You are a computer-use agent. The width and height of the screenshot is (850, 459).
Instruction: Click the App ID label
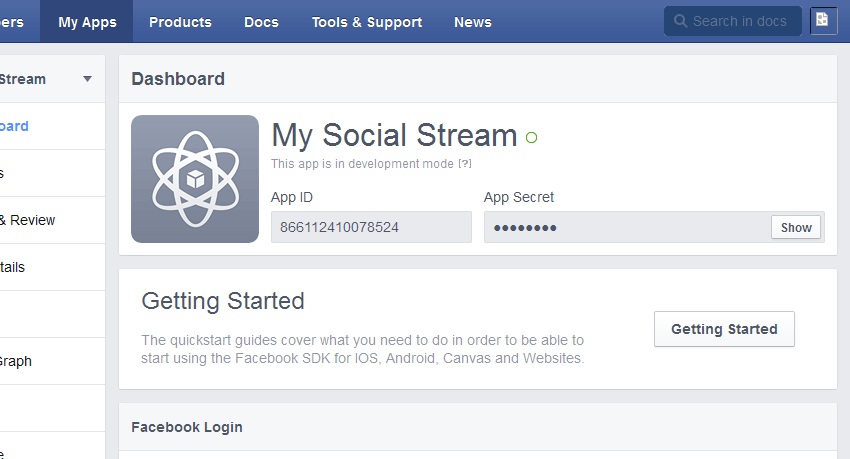click(292, 197)
